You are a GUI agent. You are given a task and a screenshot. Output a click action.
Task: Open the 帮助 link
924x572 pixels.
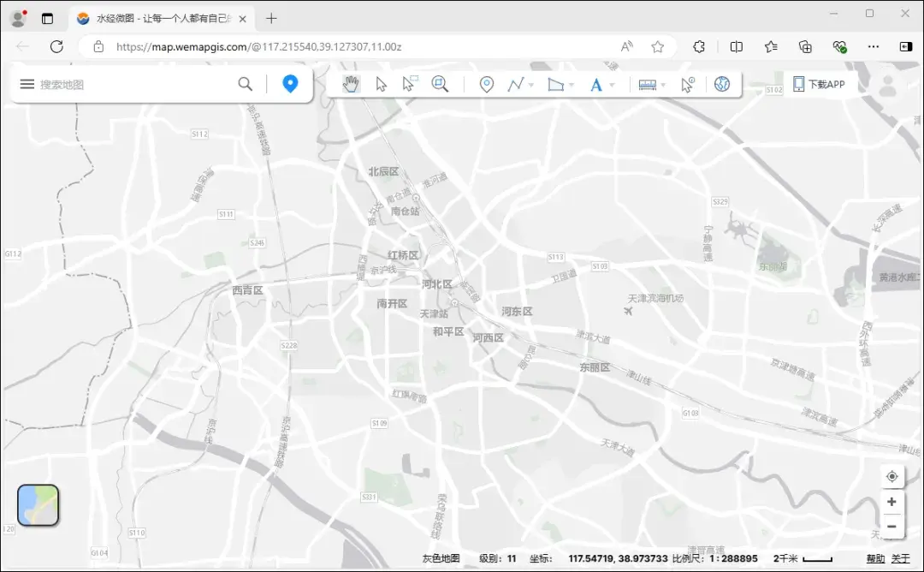(x=875, y=558)
